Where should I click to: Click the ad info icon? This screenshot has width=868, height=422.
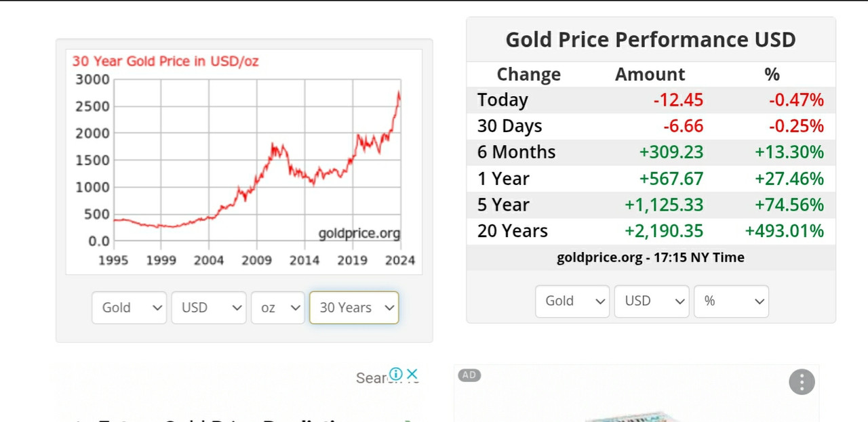tap(396, 374)
